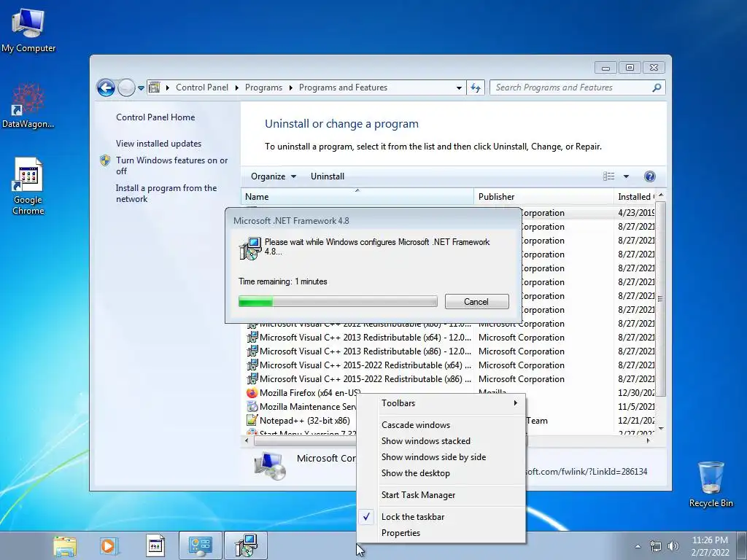747x560 pixels.
Task: Toggle Lock the taskbar option
Action: 441,517
